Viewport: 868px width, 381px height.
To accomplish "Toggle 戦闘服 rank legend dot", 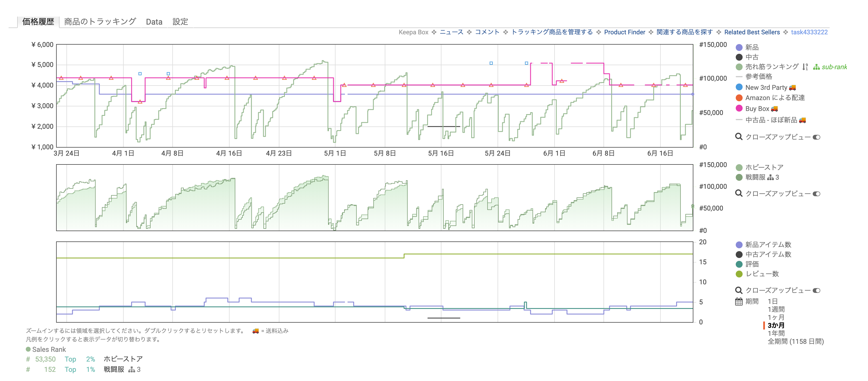I will (x=739, y=177).
